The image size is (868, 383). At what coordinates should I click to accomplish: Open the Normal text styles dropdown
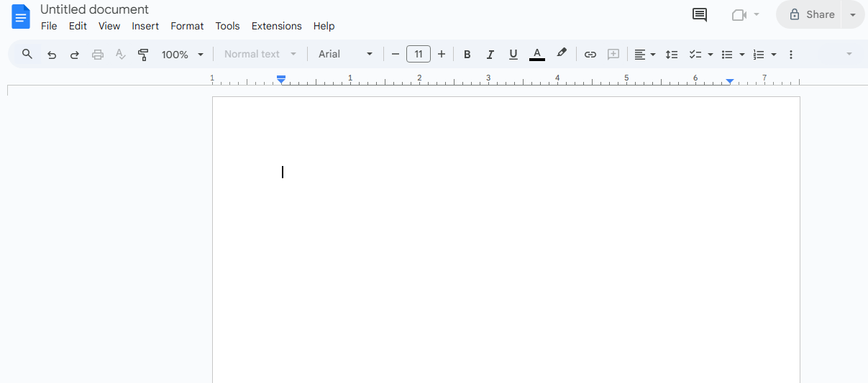click(260, 55)
